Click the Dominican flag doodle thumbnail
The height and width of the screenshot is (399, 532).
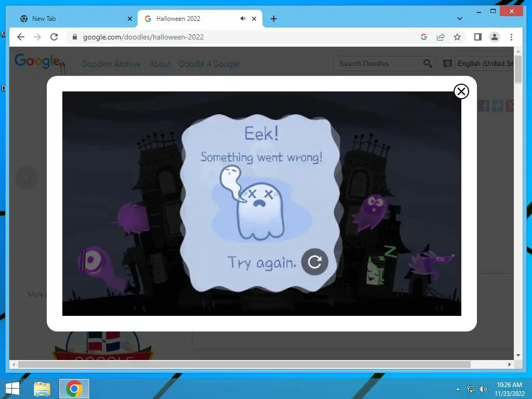(x=103, y=345)
